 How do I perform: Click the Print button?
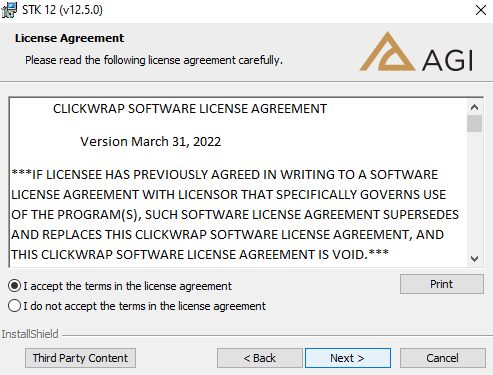pyautogui.click(x=442, y=284)
